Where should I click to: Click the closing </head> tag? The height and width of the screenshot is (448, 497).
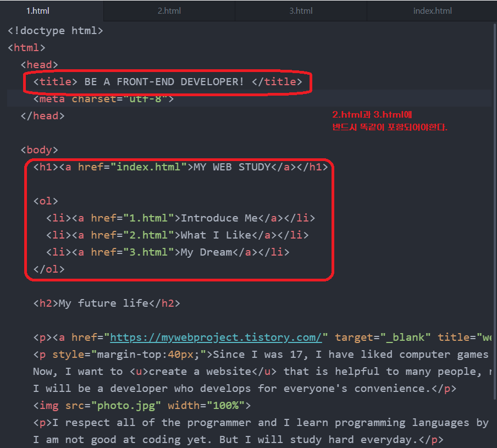pyautogui.click(x=42, y=116)
